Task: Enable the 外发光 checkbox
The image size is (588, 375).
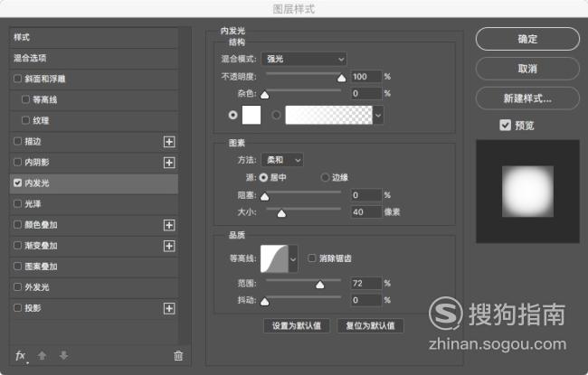Action: click(x=17, y=287)
